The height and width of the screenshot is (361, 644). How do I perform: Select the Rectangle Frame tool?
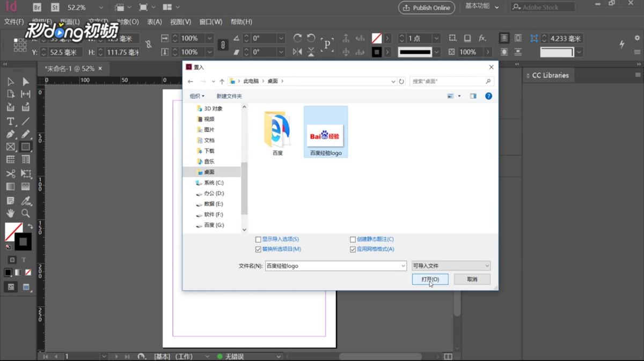point(10,147)
